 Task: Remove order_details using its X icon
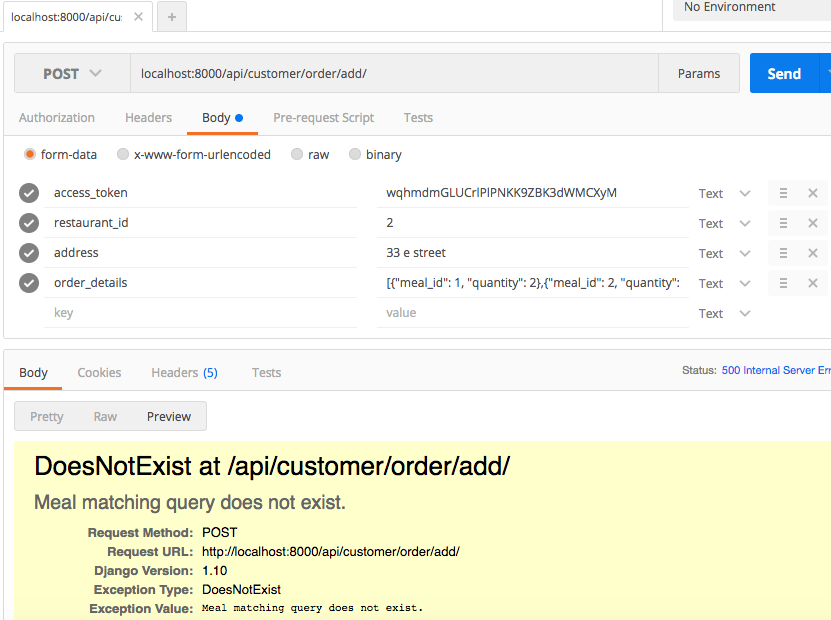(x=813, y=283)
